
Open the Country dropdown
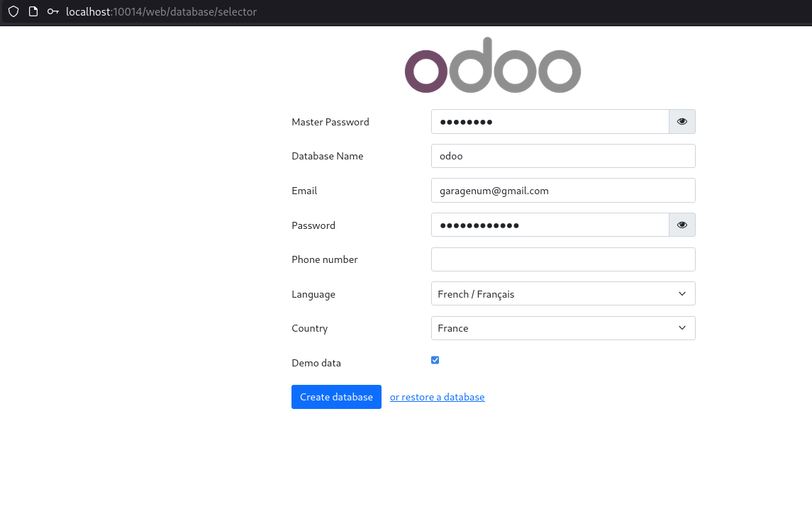563,328
